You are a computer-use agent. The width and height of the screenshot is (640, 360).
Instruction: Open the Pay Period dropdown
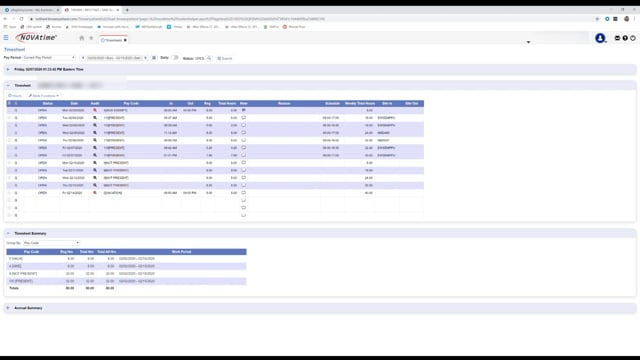pyautogui.click(x=49, y=58)
